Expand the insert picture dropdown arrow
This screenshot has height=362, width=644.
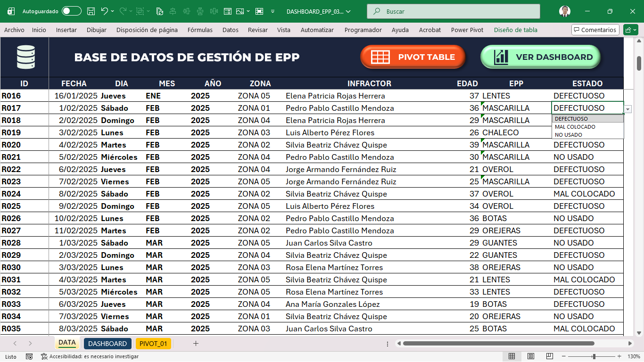pos(248,11)
